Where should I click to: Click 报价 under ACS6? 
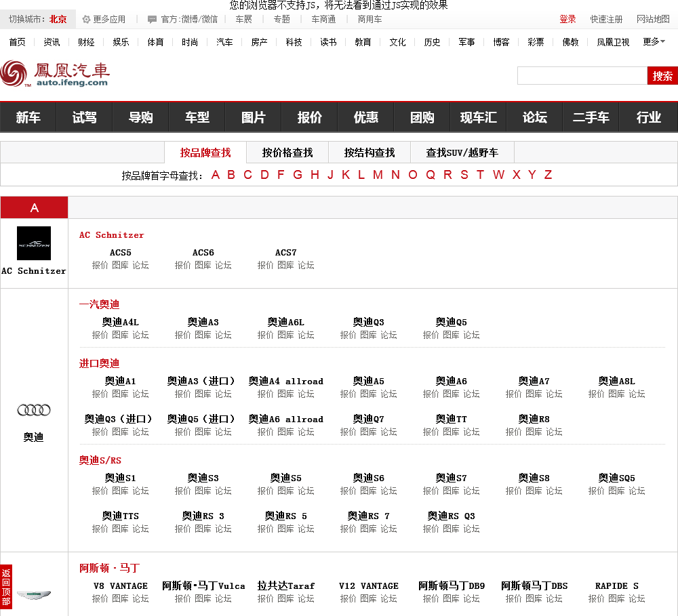pos(182,265)
